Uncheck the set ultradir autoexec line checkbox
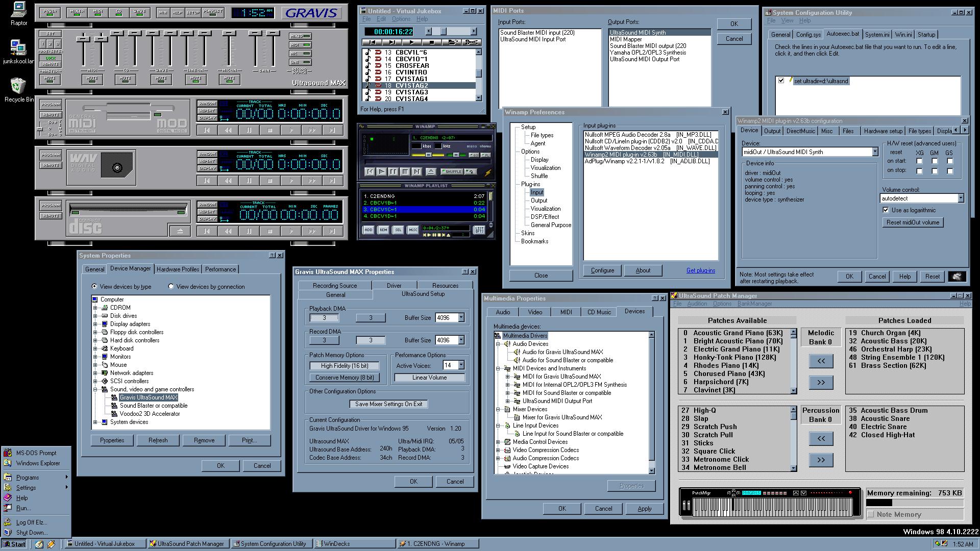980x551 pixels. (x=781, y=81)
